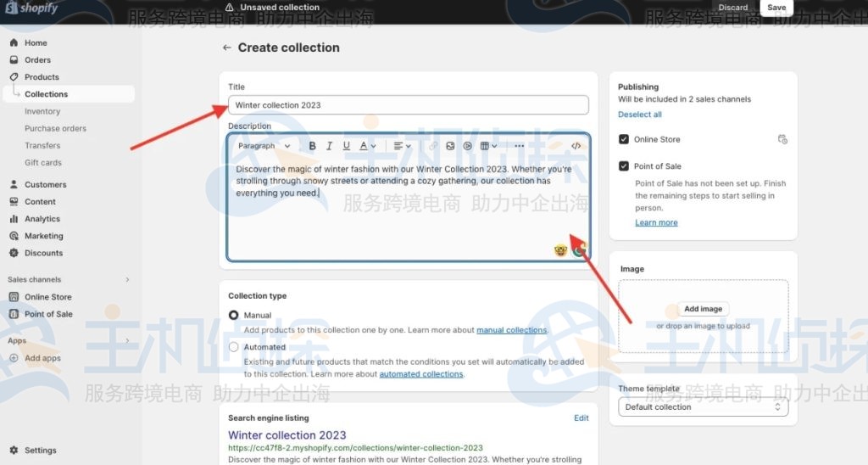Screen dimensions: 868x465
Task: Click the emoji face icon in description box
Action: pos(561,251)
